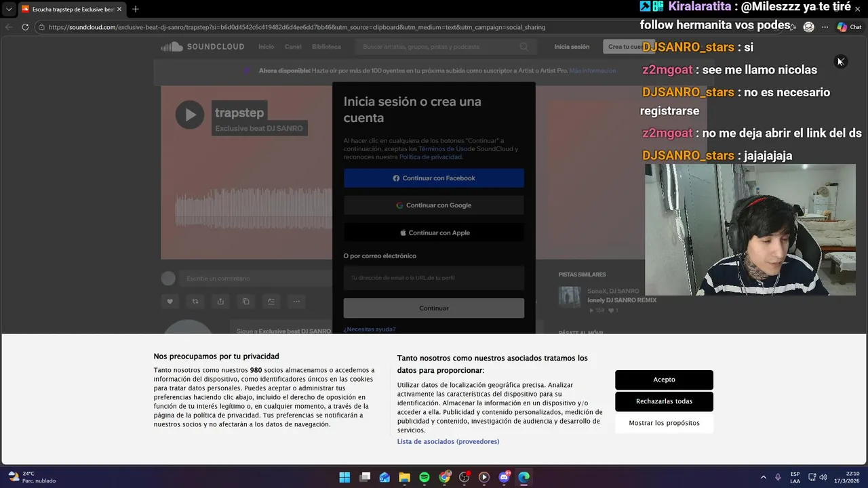Open the Inicio nav item
The height and width of the screenshot is (488, 868).
click(267, 47)
